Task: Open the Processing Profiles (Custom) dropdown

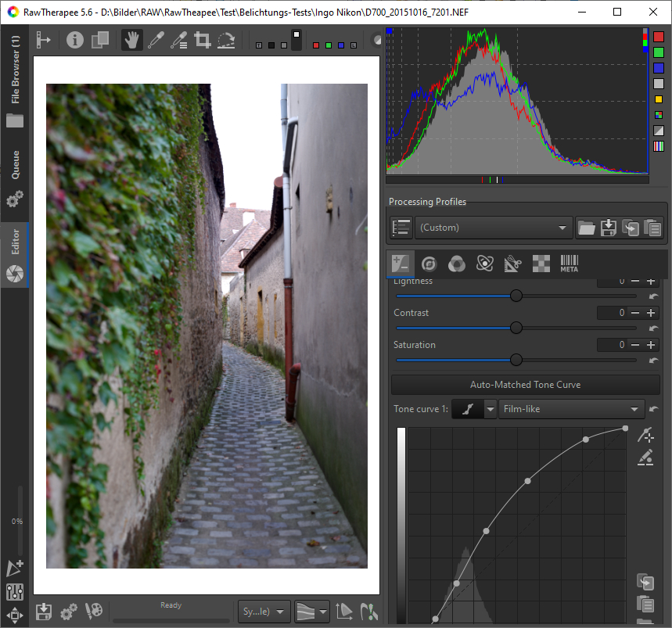Action: (494, 228)
